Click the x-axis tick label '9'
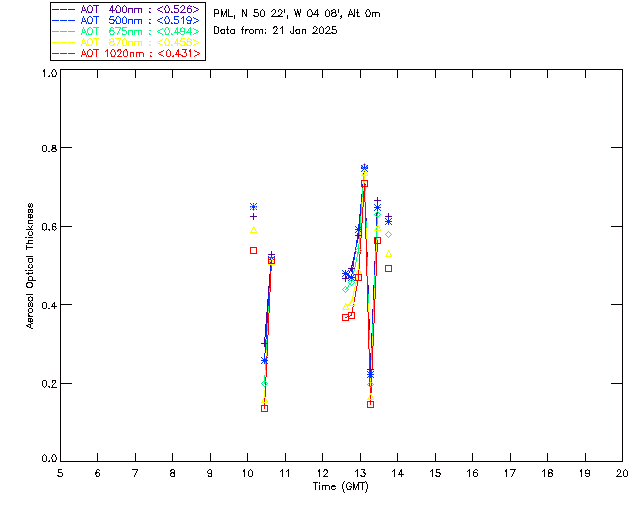This screenshot has height=512, width=640. coord(210,473)
